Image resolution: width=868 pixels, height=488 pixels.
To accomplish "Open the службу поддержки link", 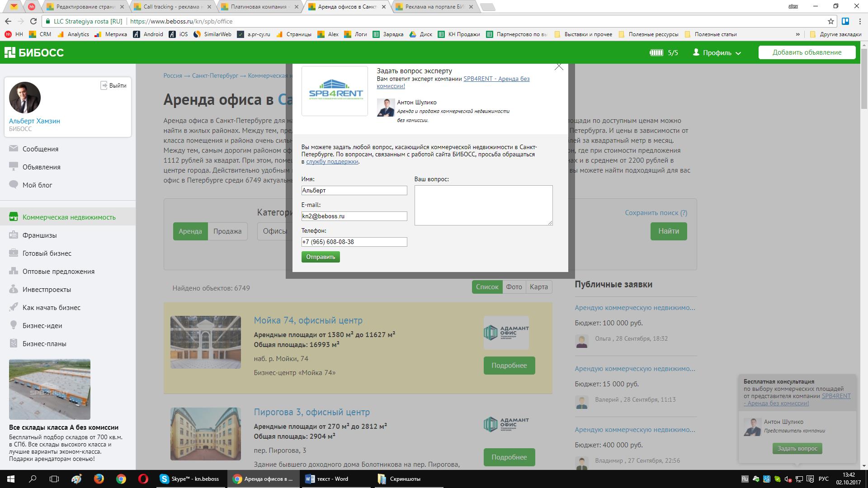I will tap(332, 162).
